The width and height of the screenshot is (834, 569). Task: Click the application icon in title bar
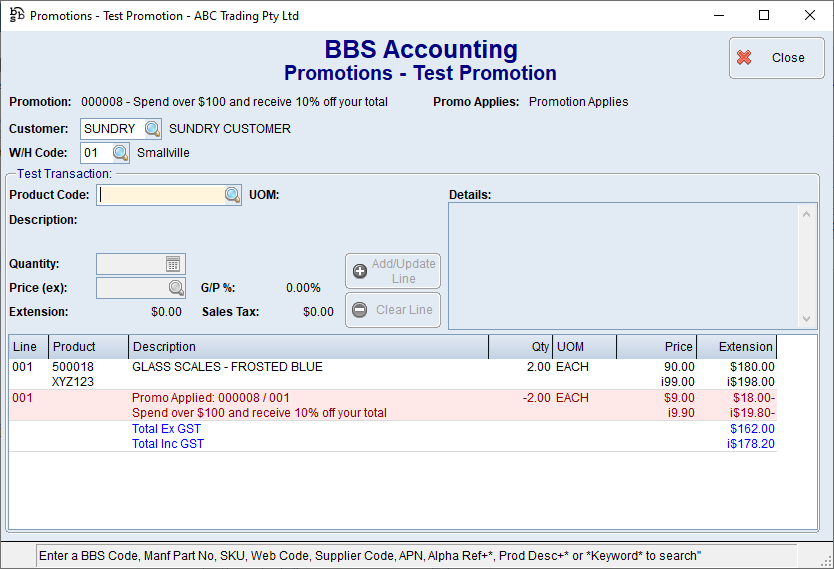click(16, 15)
